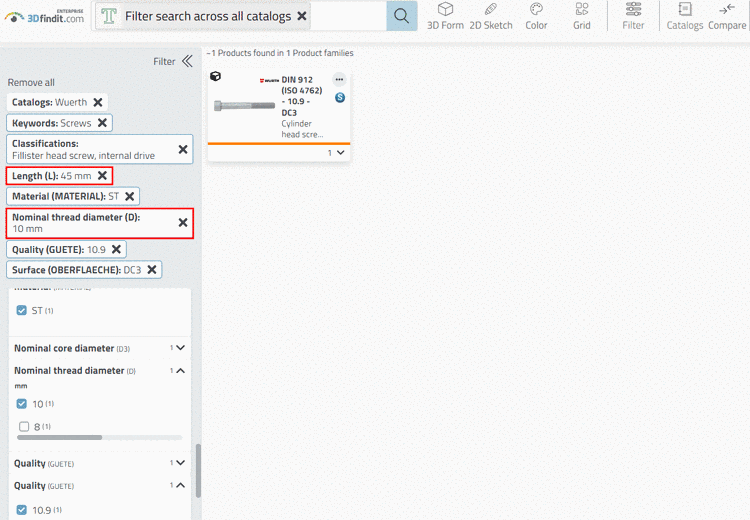
Task: Open the 2D Sketch search tool
Action: pos(491,16)
